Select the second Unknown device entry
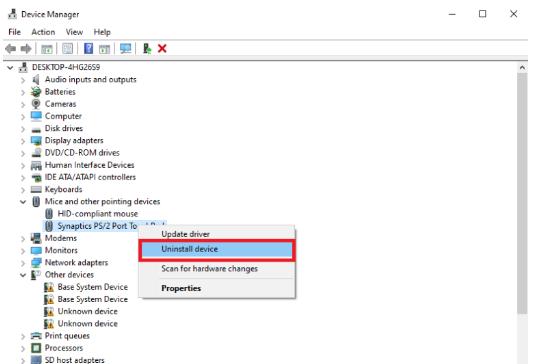This screenshot has width=539, height=364. [x=88, y=324]
